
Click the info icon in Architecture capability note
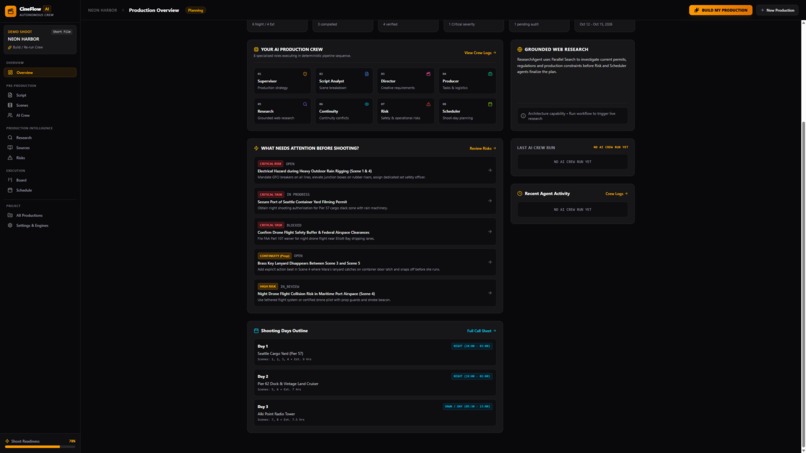click(523, 116)
